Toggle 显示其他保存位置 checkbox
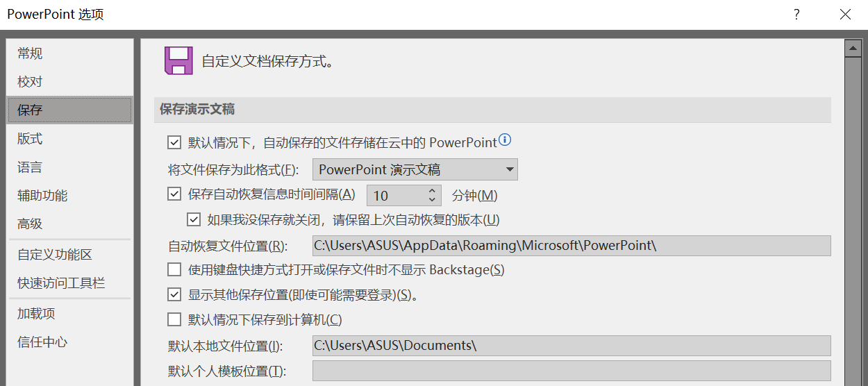This screenshot has width=868, height=386. pos(174,294)
